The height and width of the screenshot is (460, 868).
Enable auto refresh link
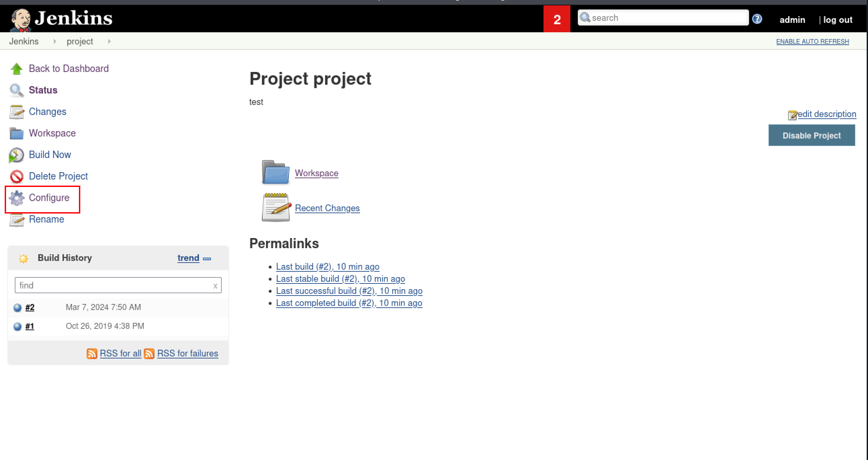click(x=812, y=41)
